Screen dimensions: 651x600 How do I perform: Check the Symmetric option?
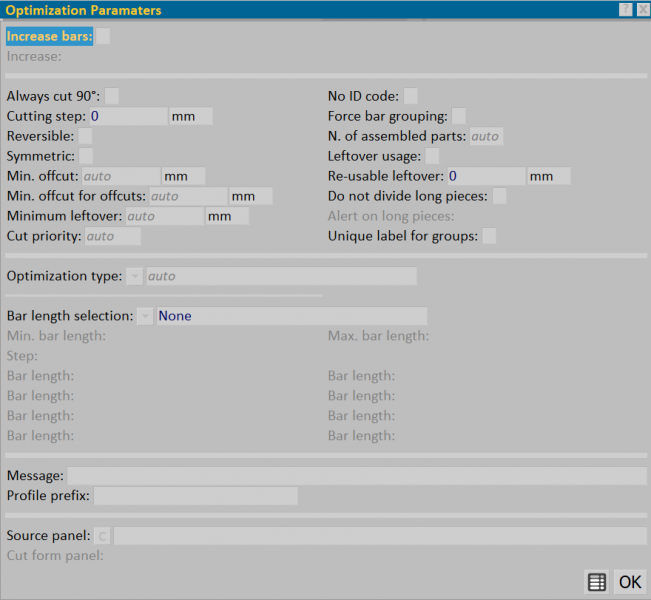coord(86,156)
